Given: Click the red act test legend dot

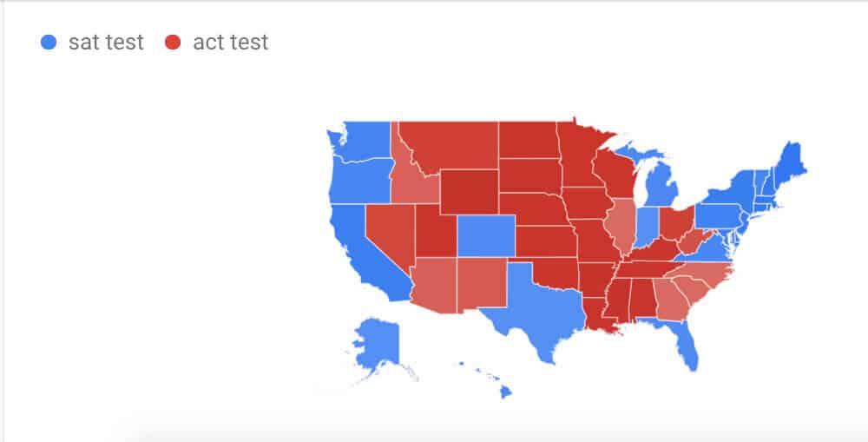Looking at the screenshot, I should [x=173, y=42].
